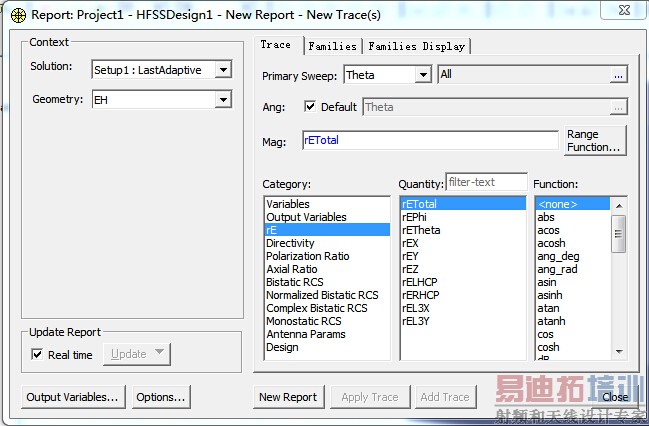Select Normalized Bistatic RCS category
The image size is (649, 426).
click(327, 295)
